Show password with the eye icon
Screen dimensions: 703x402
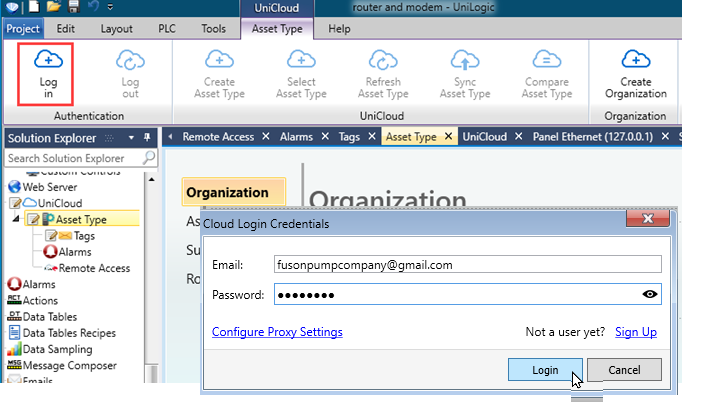(x=649, y=294)
